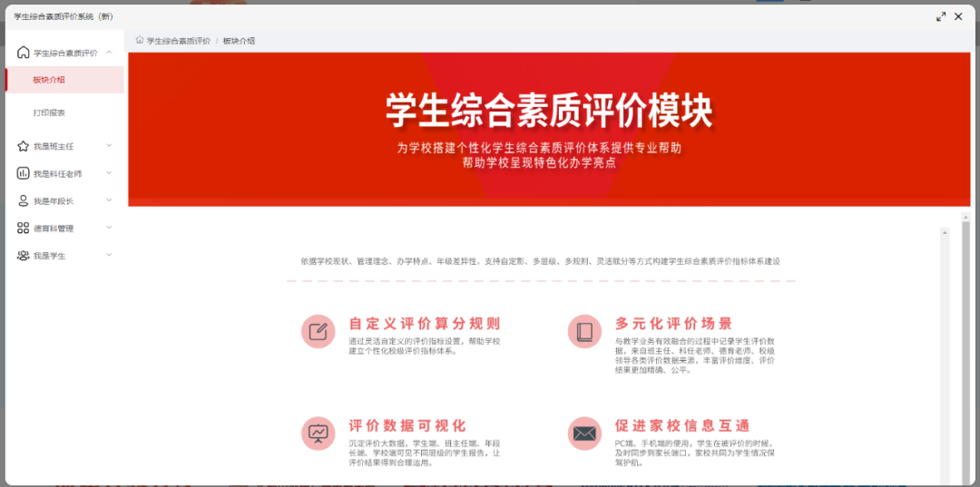Screen dimensions: 980x487
Task: Click the pencil edit icon for 自定义评价算分规则
Action: coord(318,332)
